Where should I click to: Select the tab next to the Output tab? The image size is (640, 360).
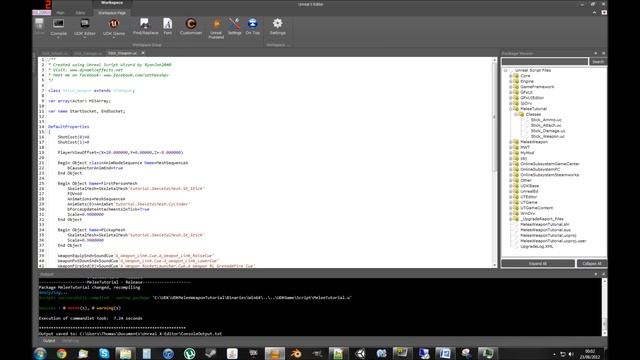pos(70,341)
